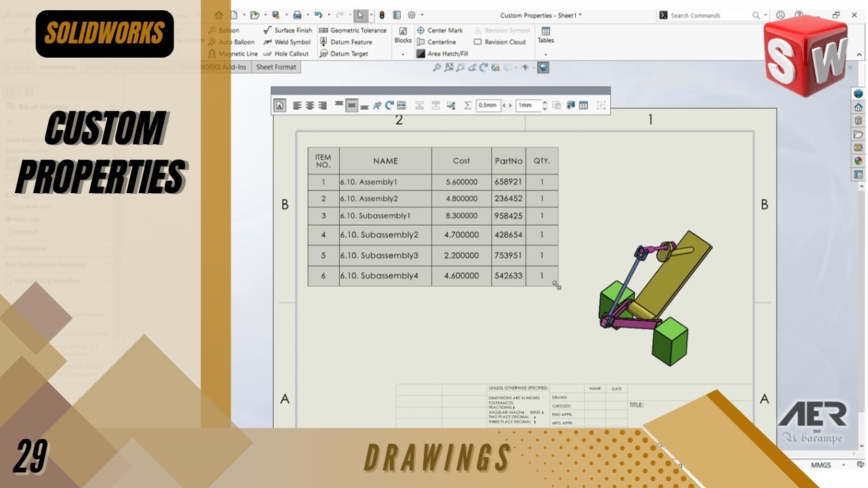Increase the 1mm padding with stepper up
Viewport: 868px width, 488px height.
click(x=545, y=102)
